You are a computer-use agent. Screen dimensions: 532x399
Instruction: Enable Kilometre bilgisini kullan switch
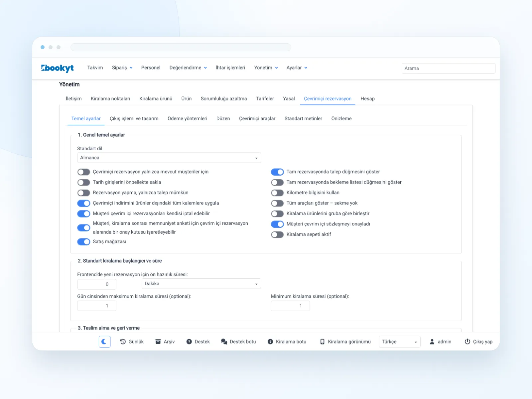pos(277,193)
